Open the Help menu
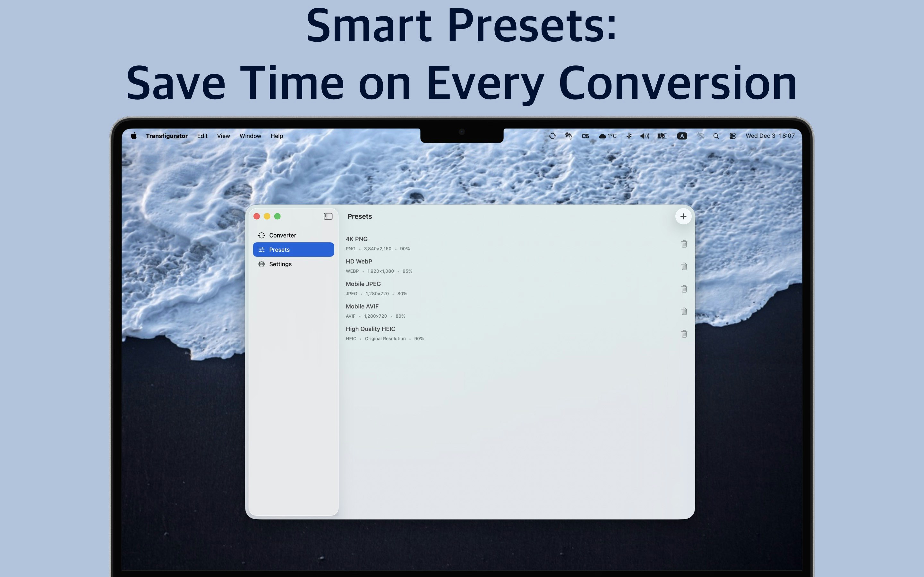This screenshot has height=577, width=924. (277, 136)
